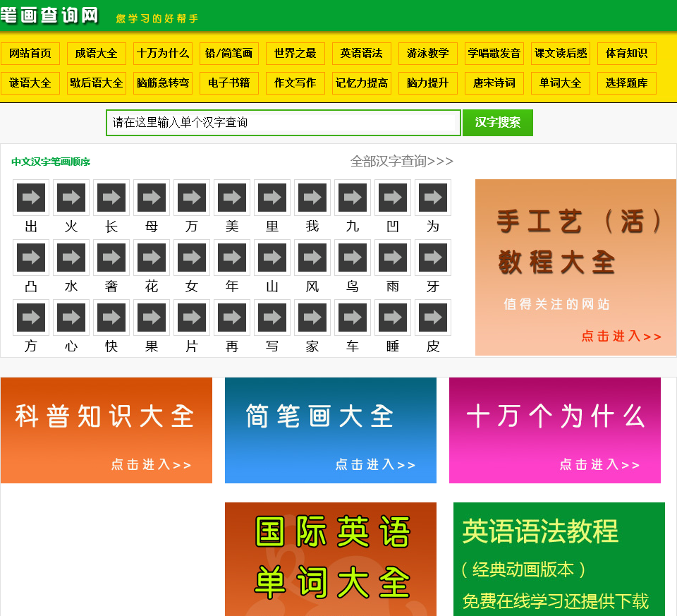Open the 体育知识 menu item
The width and height of the screenshot is (677, 616).
(626, 54)
